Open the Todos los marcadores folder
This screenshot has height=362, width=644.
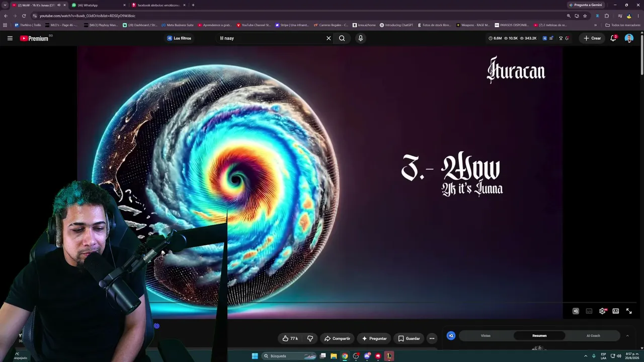623,25
